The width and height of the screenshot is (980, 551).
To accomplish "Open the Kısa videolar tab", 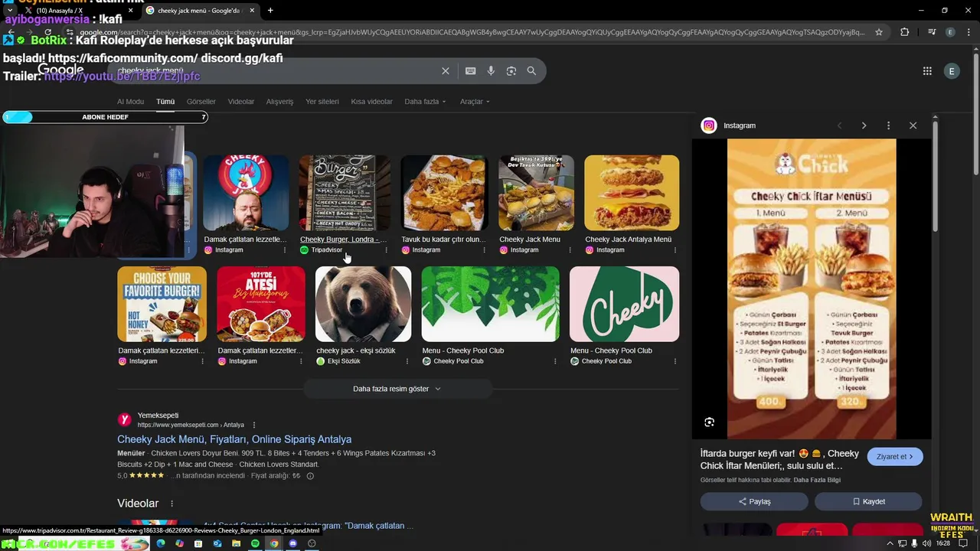I will (371, 102).
